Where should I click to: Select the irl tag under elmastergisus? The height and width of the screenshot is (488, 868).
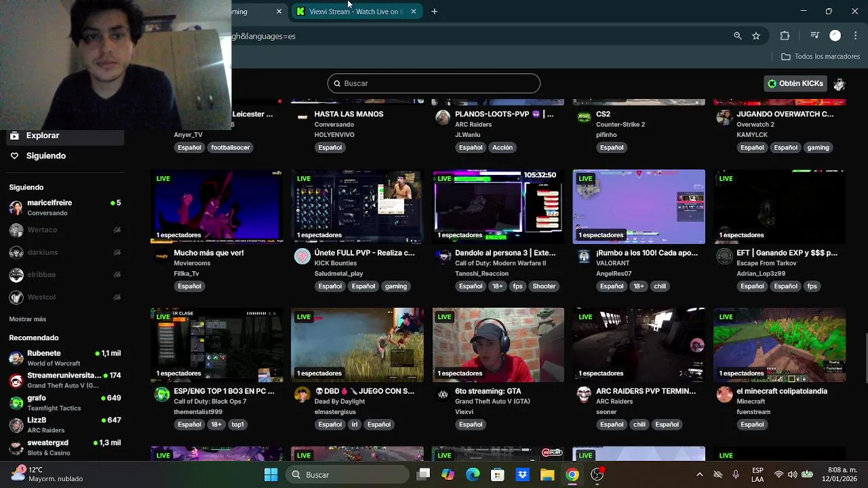point(354,425)
